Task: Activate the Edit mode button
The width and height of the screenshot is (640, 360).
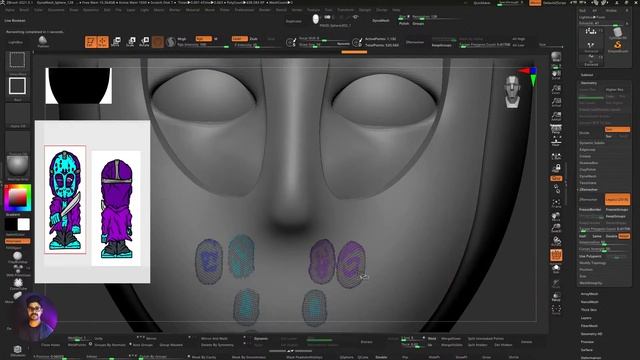Action: pyautogui.click(x=91, y=42)
